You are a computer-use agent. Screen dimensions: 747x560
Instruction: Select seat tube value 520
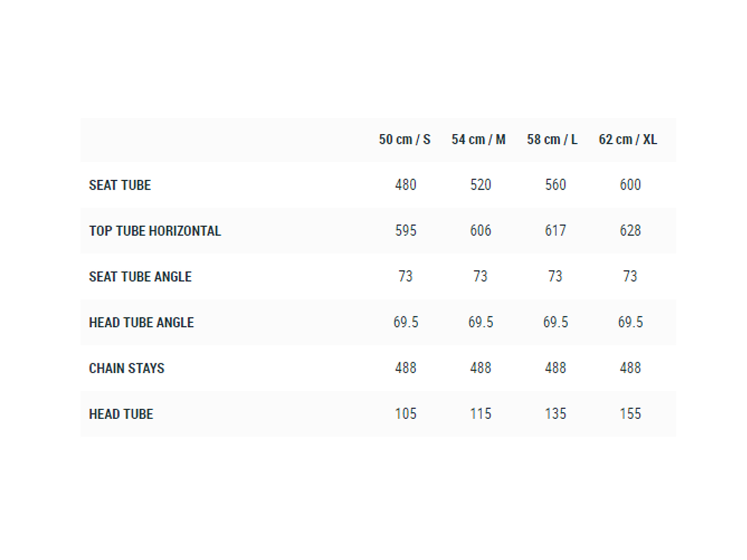coord(481,185)
